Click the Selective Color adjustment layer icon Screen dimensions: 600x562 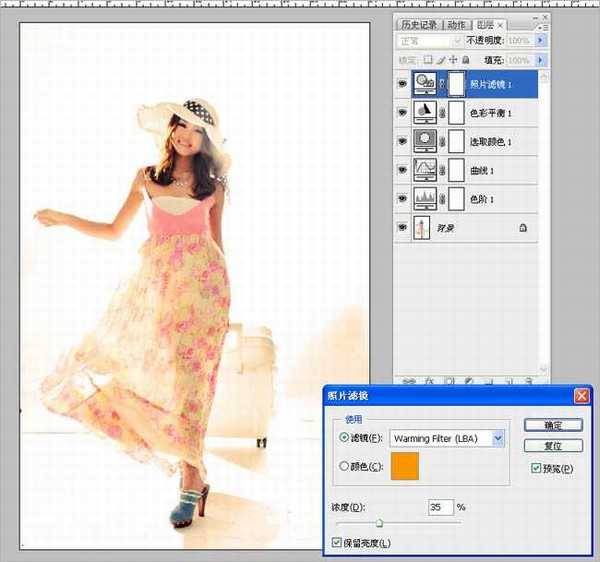tap(425, 142)
